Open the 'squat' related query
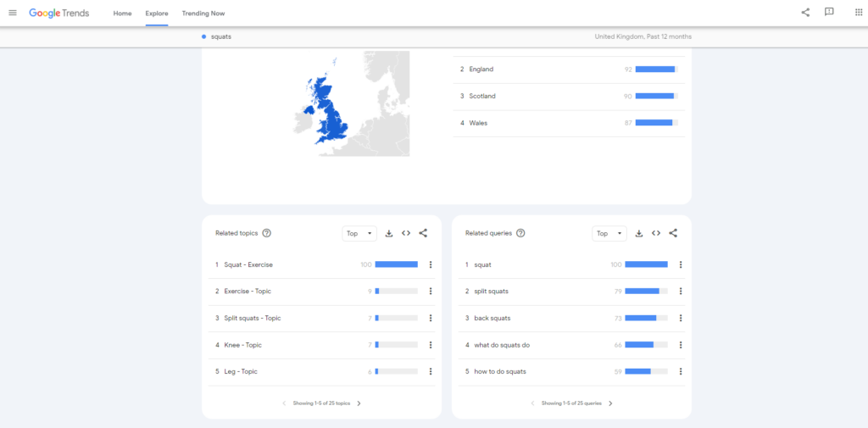This screenshot has height=428, width=868. (482, 264)
